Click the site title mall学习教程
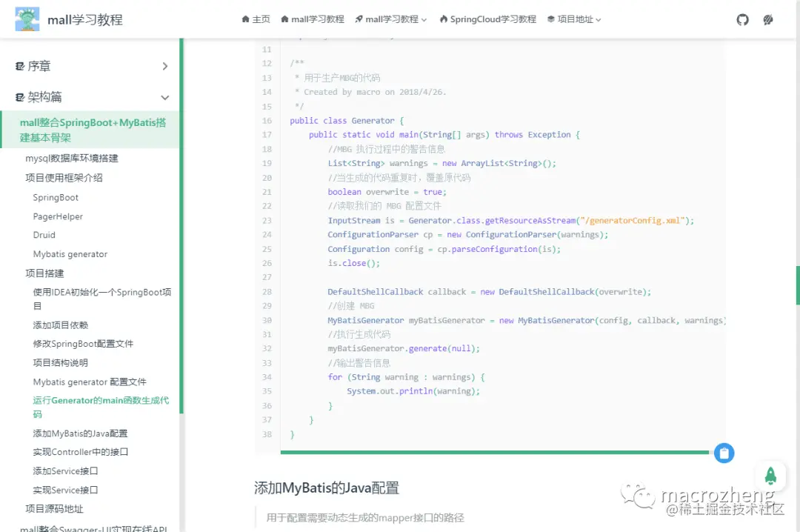The image size is (800, 532). coord(85,19)
